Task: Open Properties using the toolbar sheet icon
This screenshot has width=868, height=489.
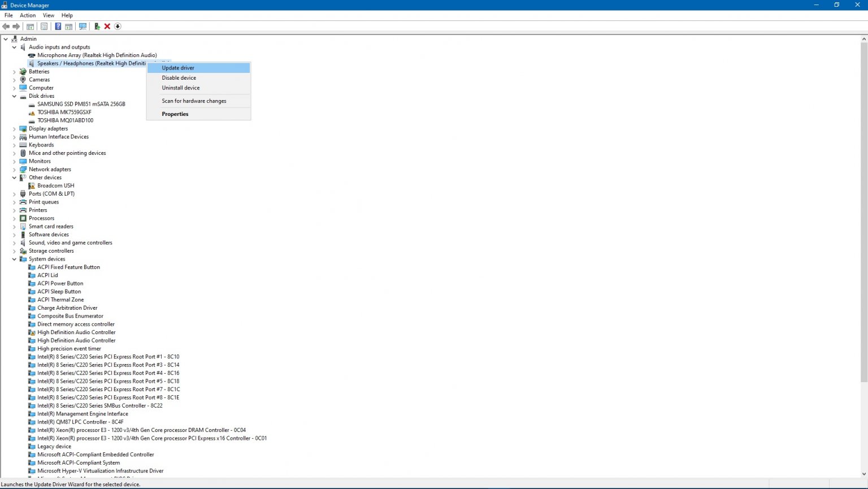Action: click(x=44, y=27)
